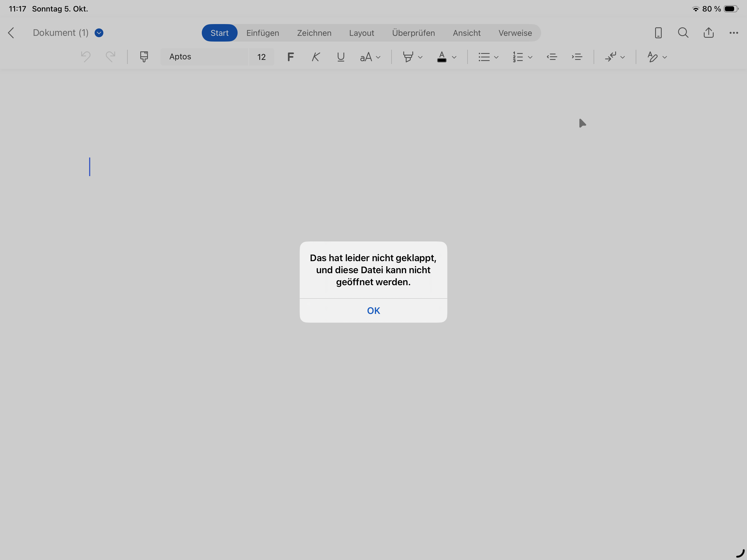Toggle italic (K) formatting
This screenshot has height=560, width=747.
click(x=316, y=57)
